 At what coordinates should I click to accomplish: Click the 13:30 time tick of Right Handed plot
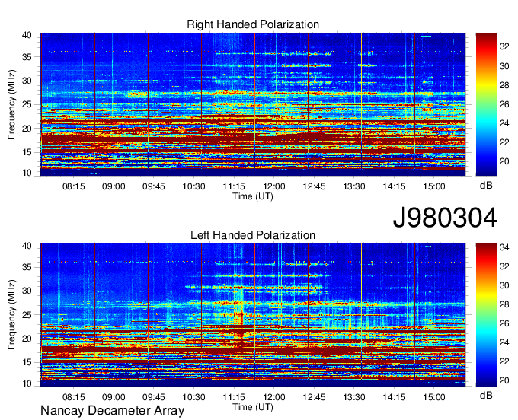tap(353, 186)
